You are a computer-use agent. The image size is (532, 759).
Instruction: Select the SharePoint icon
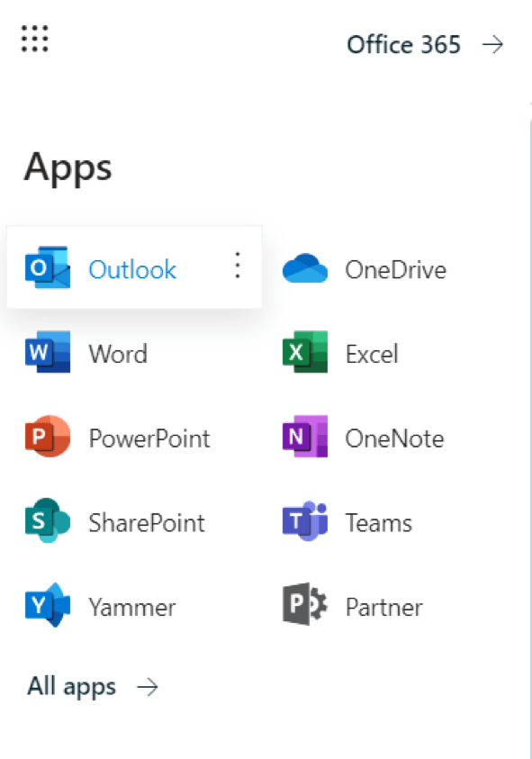[46, 522]
